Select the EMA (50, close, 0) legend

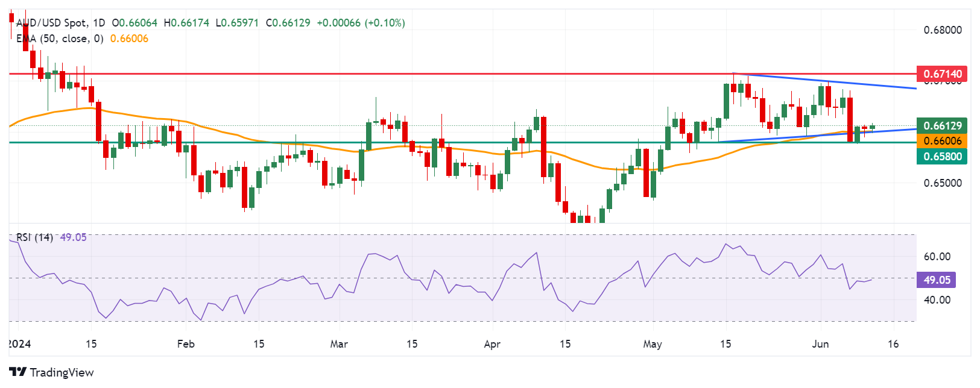(60, 39)
